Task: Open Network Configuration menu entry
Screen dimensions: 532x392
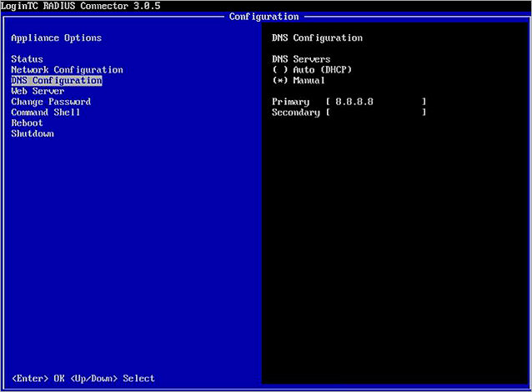Action: 68,70
